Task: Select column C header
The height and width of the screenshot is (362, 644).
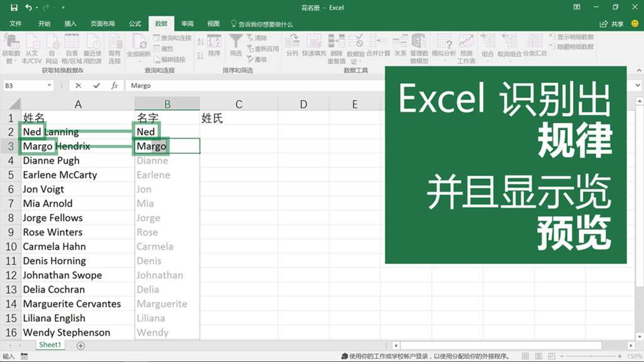Action: (x=238, y=104)
